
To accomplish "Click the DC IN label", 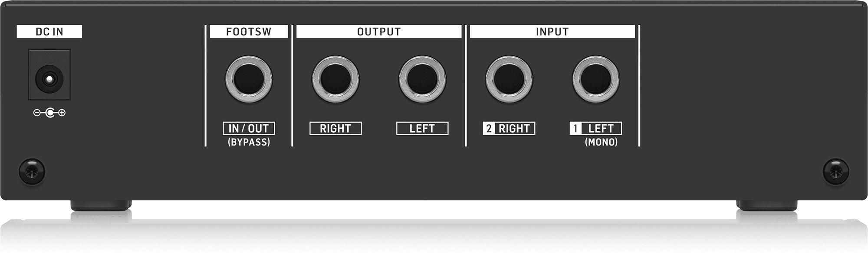I will point(49,32).
